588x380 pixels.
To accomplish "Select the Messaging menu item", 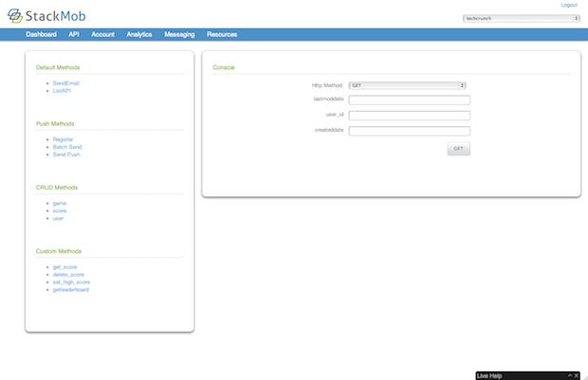I will click(179, 34).
